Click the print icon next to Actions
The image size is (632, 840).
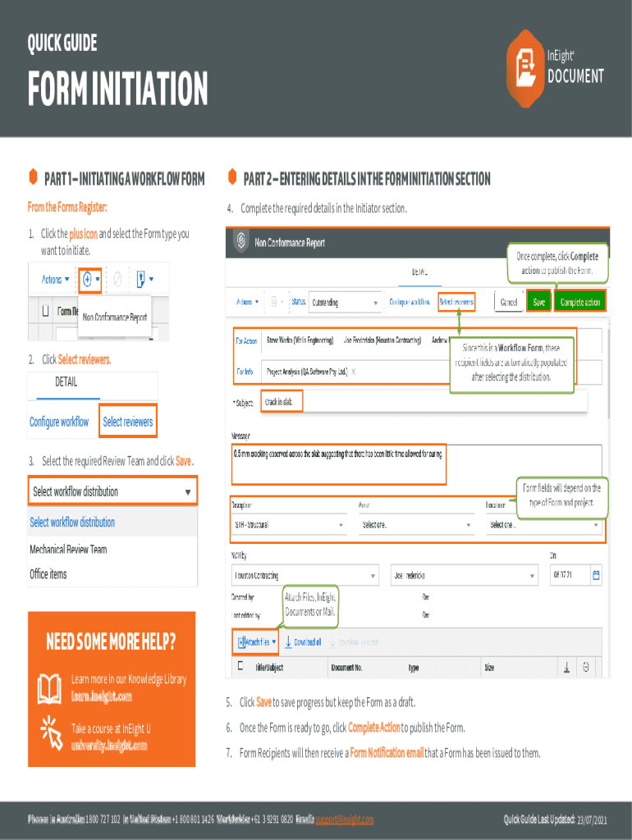(x=275, y=302)
